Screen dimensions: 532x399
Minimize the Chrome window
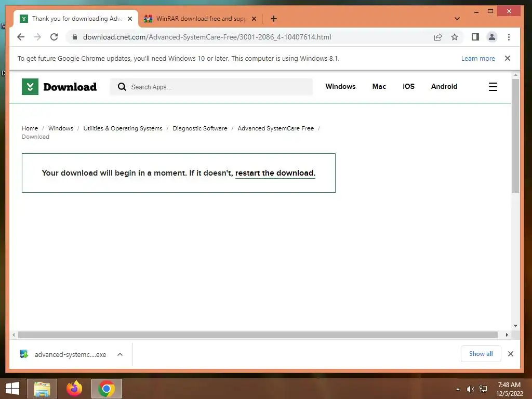click(x=476, y=11)
